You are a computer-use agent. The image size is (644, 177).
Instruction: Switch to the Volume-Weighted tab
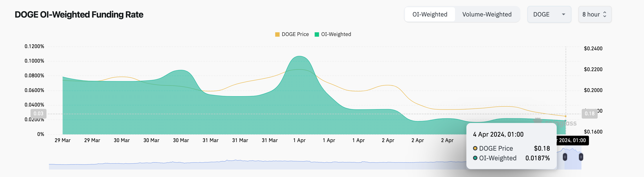(487, 14)
